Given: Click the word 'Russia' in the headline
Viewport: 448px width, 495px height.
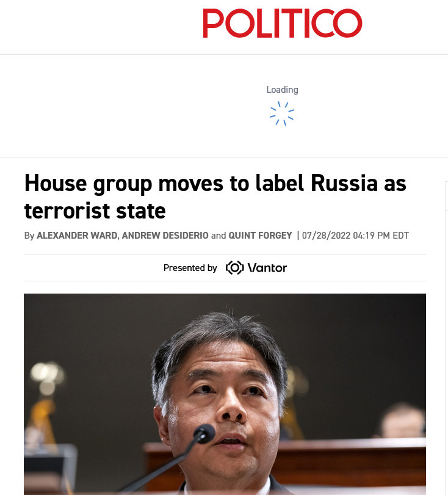Looking at the screenshot, I should click(344, 183).
